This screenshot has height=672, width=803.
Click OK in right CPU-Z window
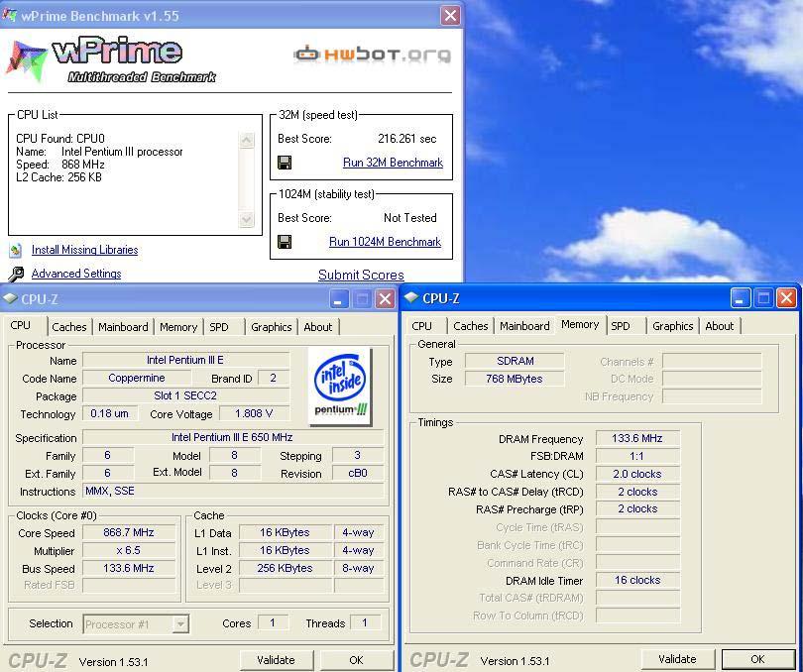click(x=758, y=659)
